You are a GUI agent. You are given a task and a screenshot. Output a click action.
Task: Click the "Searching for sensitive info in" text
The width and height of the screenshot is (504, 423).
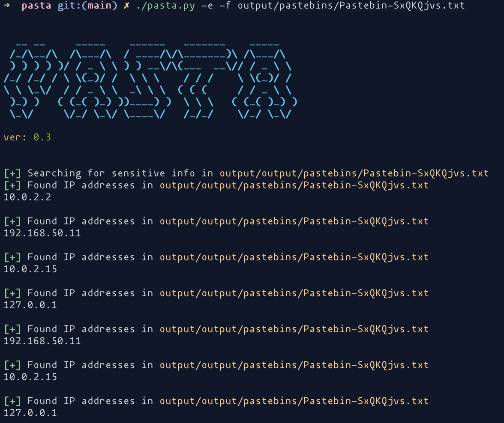point(120,173)
